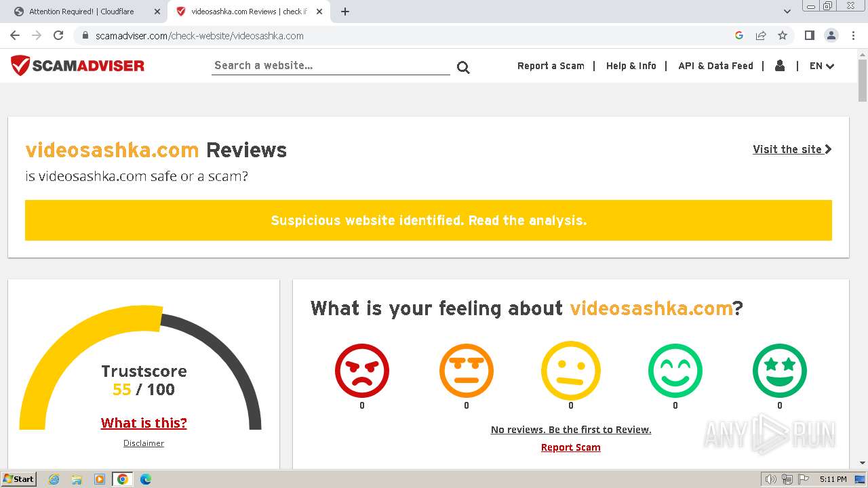Close the Cloudflare tab

[x=157, y=12]
